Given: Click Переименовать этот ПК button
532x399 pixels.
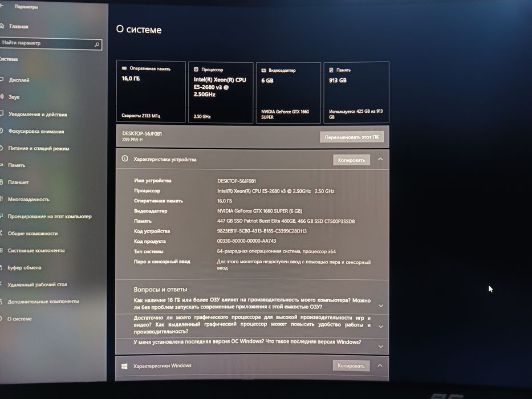Looking at the screenshot, I should [352, 137].
